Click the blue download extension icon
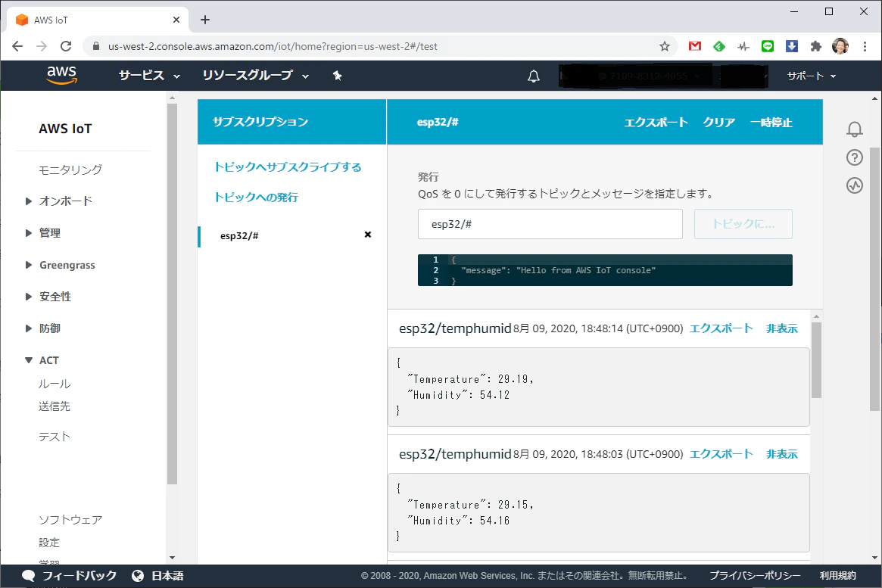 coord(791,46)
